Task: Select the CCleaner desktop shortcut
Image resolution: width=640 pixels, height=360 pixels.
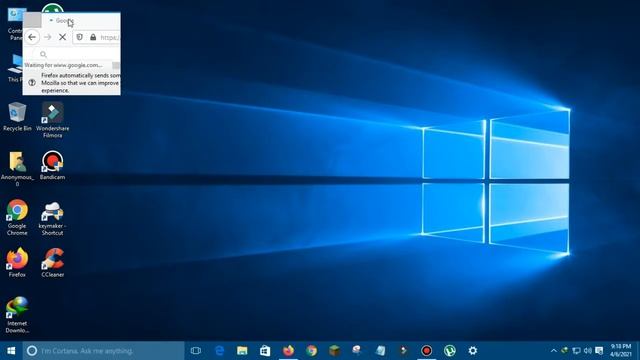Action: click(53, 262)
